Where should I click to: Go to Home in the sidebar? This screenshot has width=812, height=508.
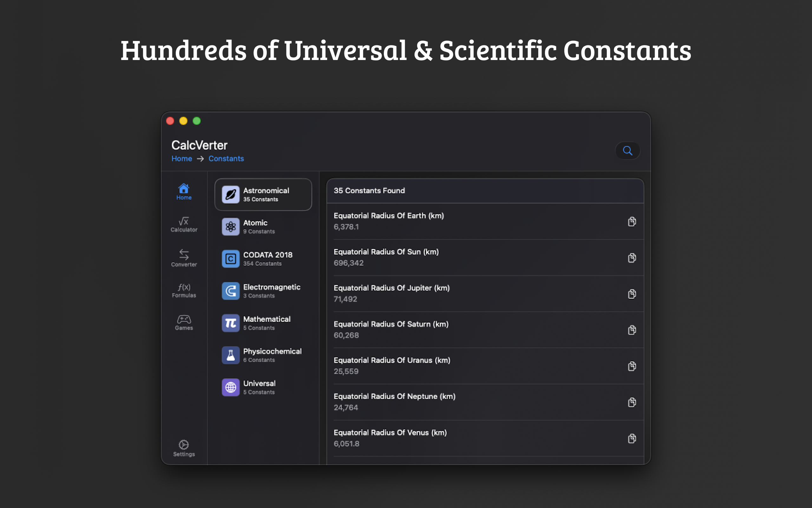(184, 192)
